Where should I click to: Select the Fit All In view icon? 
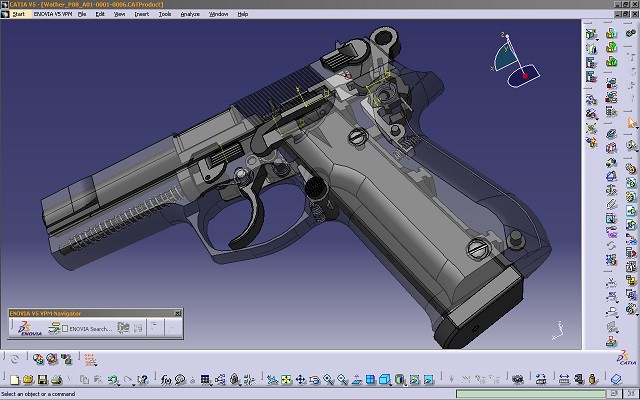285,380
